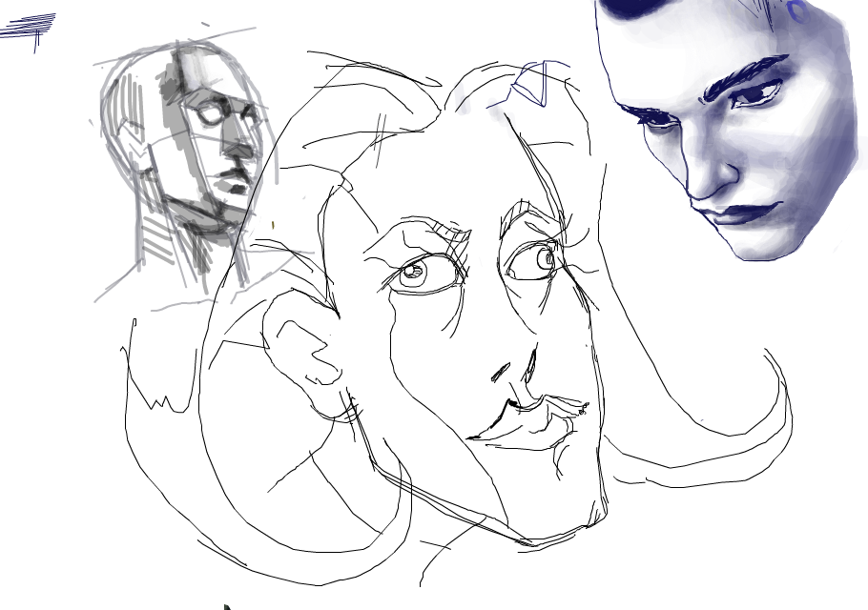Click the blue painted face's eye

(754, 96)
